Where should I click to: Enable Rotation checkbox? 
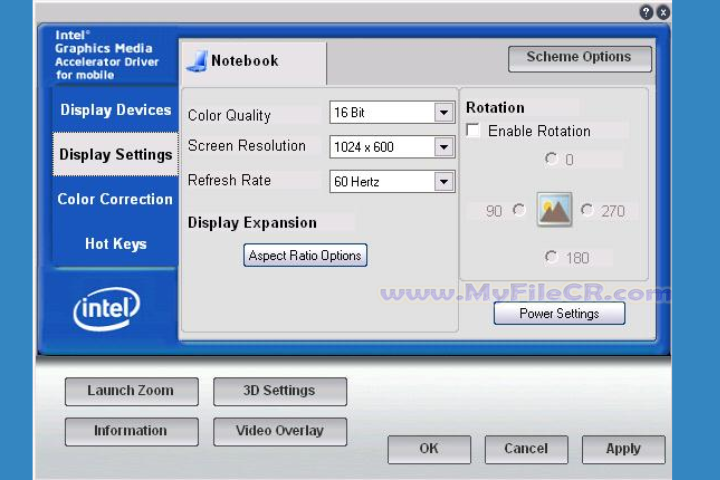pyautogui.click(x=473, y=130)
